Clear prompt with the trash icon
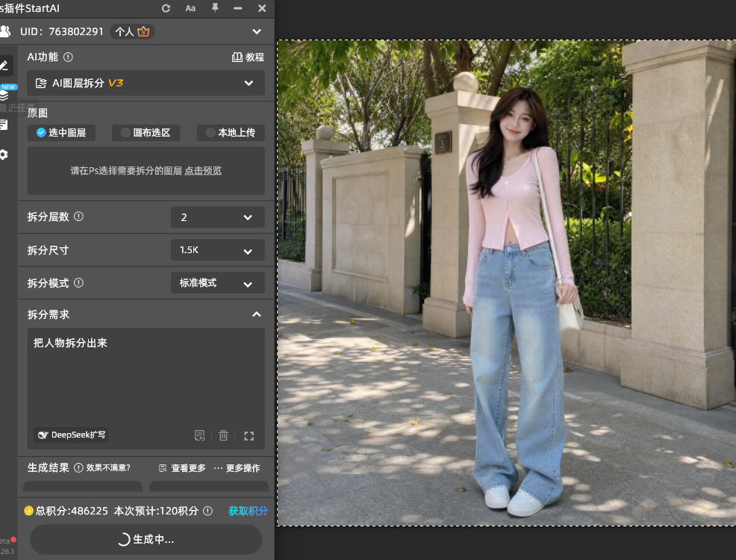The width and height of the screenshot is (736, 560). pyautogui.click(x=223, y=435)
